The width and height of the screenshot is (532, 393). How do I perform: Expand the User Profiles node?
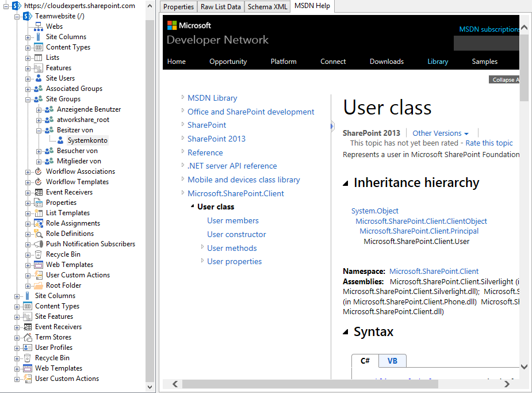17,348
